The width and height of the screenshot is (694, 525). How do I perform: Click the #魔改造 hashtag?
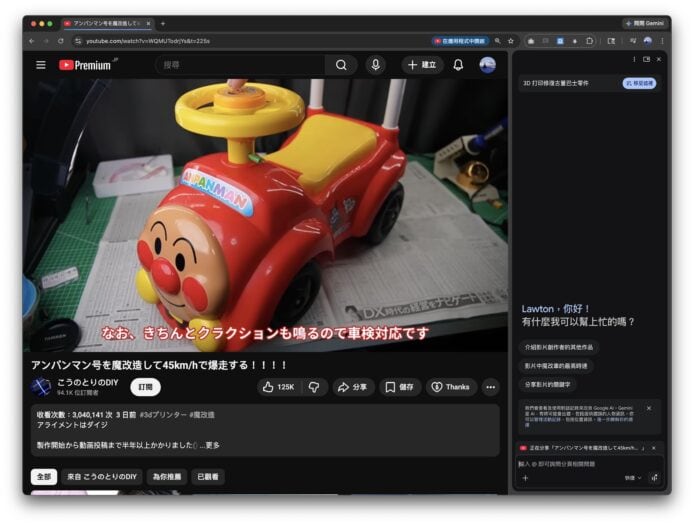202,415
